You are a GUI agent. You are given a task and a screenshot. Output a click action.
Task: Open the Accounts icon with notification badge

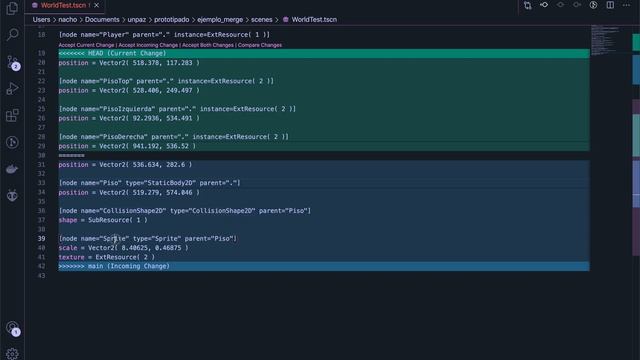(13, 328)
